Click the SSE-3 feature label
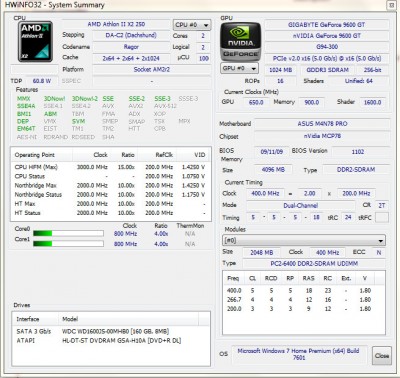 (162, 99)
